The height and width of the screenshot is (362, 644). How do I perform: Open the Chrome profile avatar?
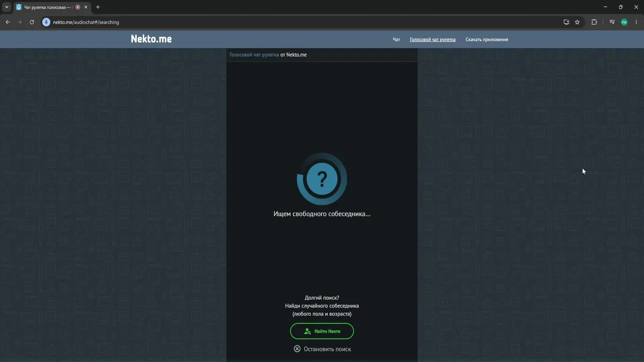coord(624,22)
